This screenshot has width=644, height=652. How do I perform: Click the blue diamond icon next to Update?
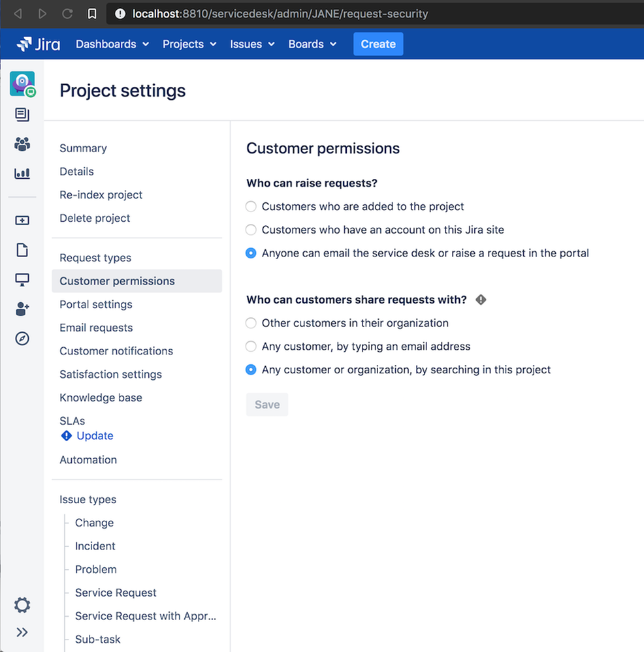[66, 435]
